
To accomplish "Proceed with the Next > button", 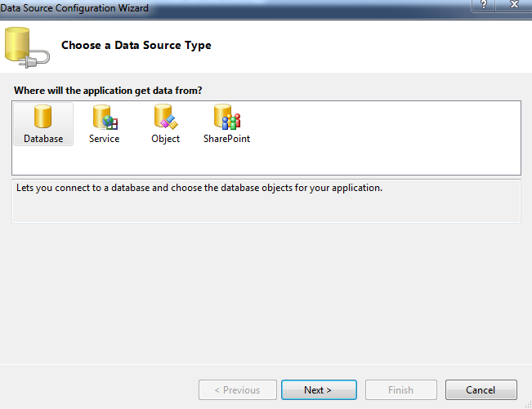I will [319, 390].
